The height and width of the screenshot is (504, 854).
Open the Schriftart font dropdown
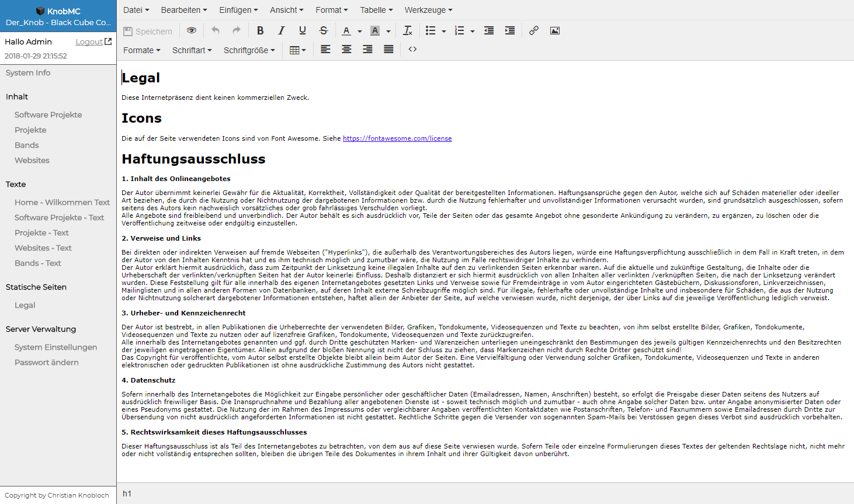tap(192, 50)
